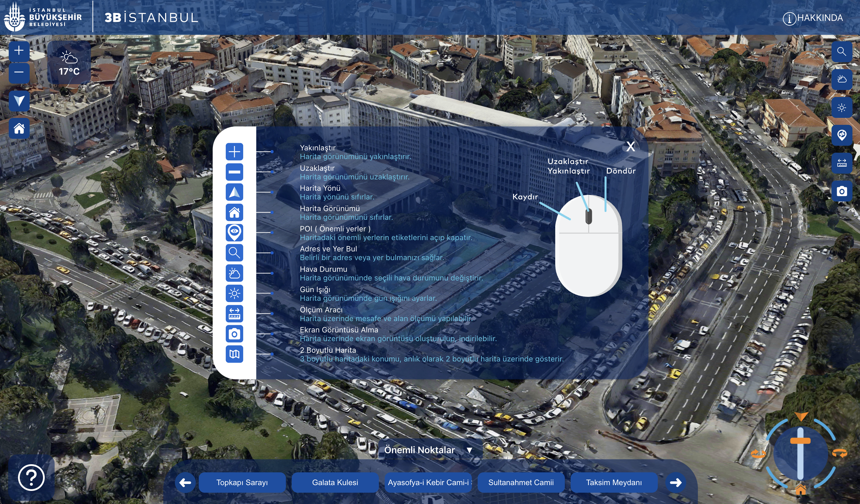Click the minus icon in the help panel
The height and width of the screenshot is (504, 860).
[234, 172]
